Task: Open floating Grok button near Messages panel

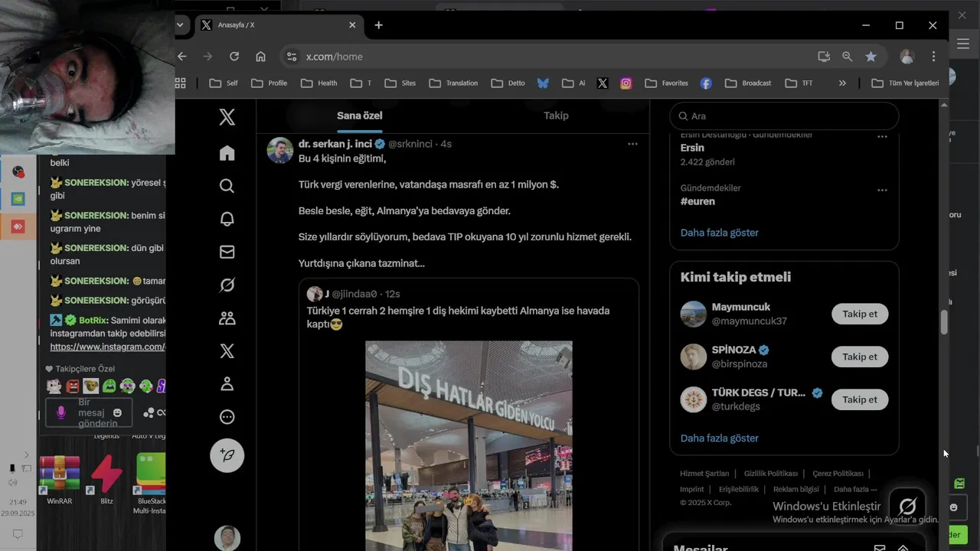Action: [x=907, y=507]
